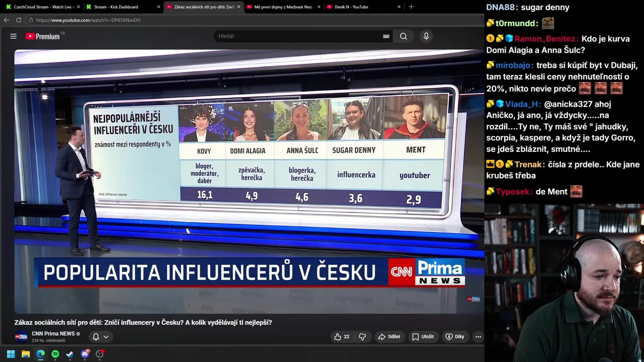Click the video title text
This screenshot has width=644, height=362.
tap(143, 322)
